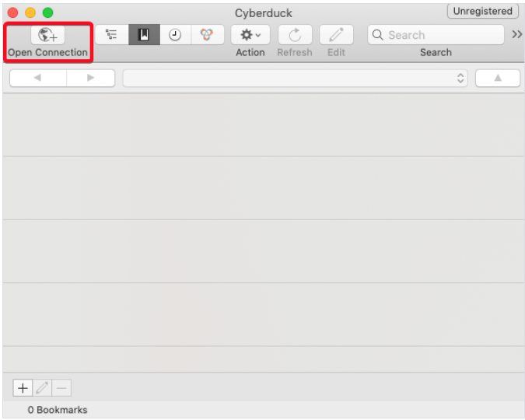
Task: Click the Refresh toolbar icon
Action: 295,35
